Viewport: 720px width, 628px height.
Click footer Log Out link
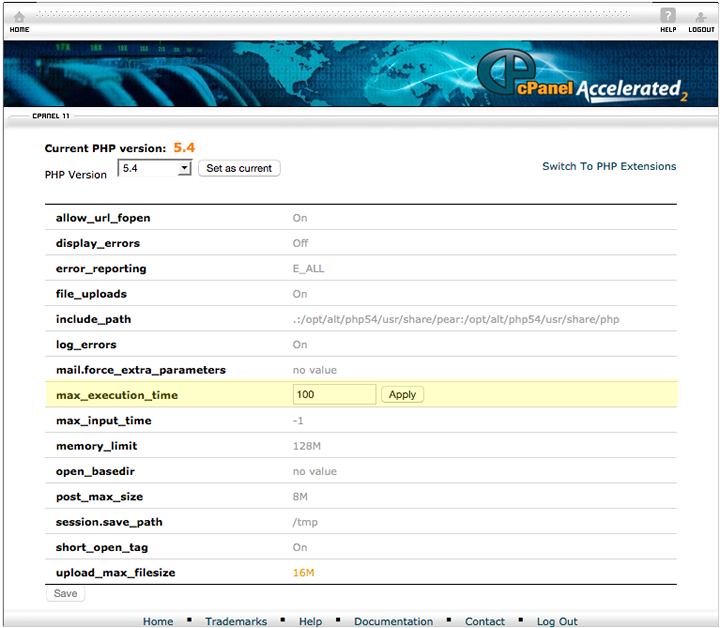click(557, 621)
